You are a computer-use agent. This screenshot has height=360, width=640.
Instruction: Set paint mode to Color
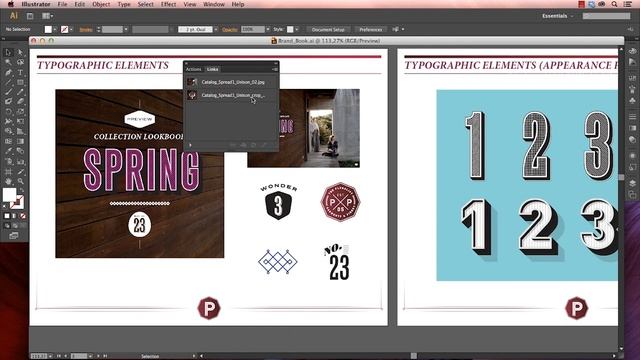7,216
